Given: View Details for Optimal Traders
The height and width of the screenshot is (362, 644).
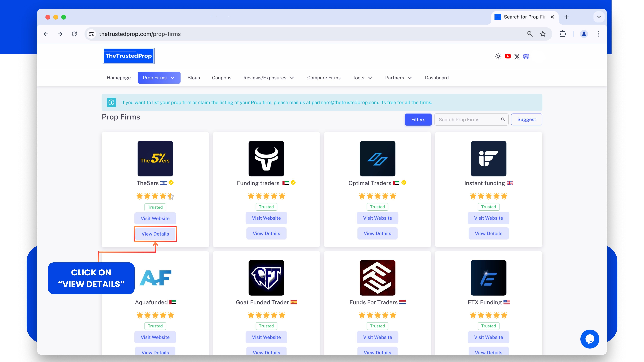Looking at the screenshot, I should [x=377, y=233].
